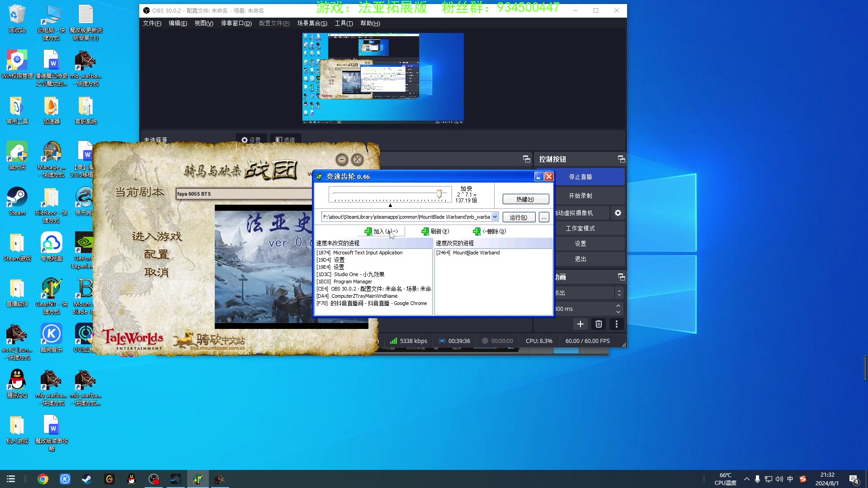Open the GearNT desktop shortcut
The width and height of the screenshot is (868, 488).
pos(51,296)
